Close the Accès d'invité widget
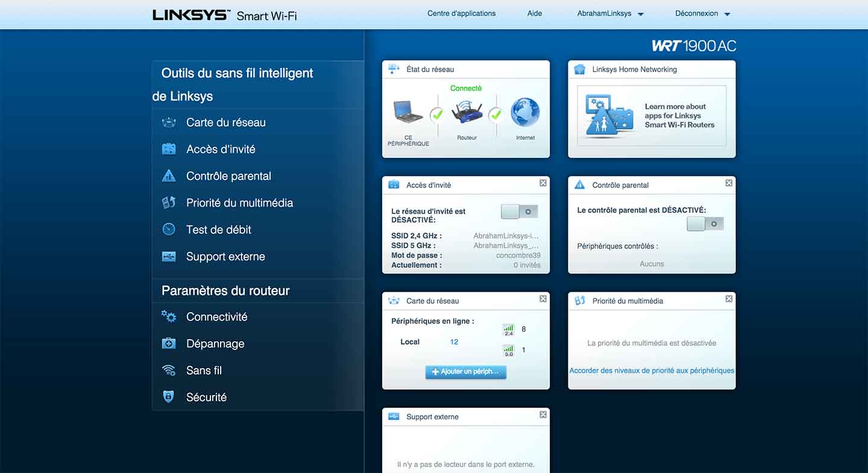This screenshot has width=868, height=473. click(x=543, y=183)
